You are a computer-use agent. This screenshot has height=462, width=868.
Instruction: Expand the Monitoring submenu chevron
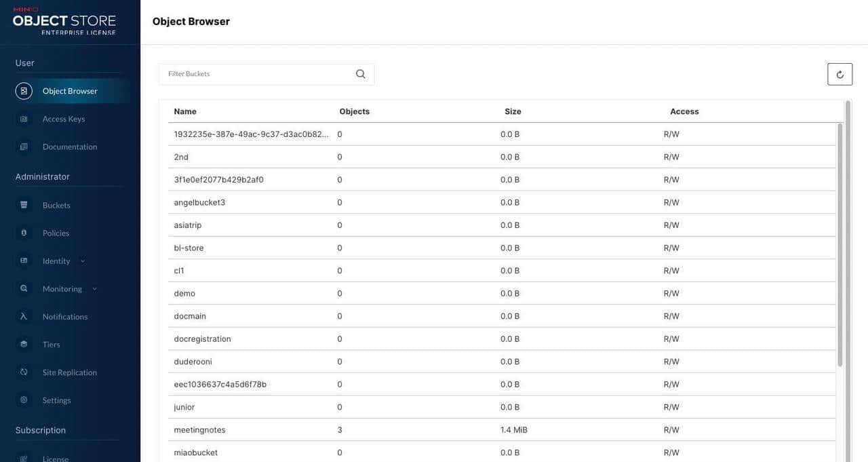tap(94, 289)
